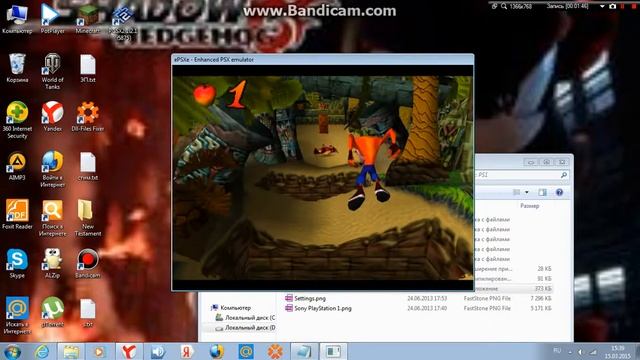Image resolution: width=640 pixels, height=360 pixels.
Task: Click the search magnifier icon in Explorer
Action: (564, 175)
